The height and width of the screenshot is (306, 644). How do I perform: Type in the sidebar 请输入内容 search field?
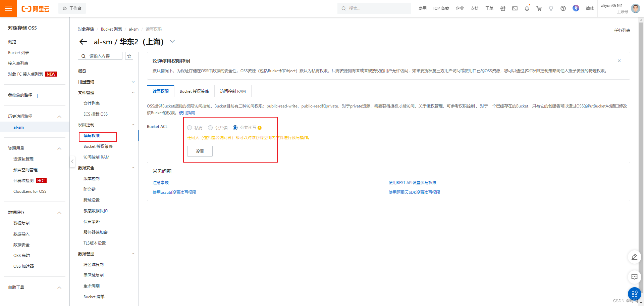pyautogui.click(x=101, y=56)
